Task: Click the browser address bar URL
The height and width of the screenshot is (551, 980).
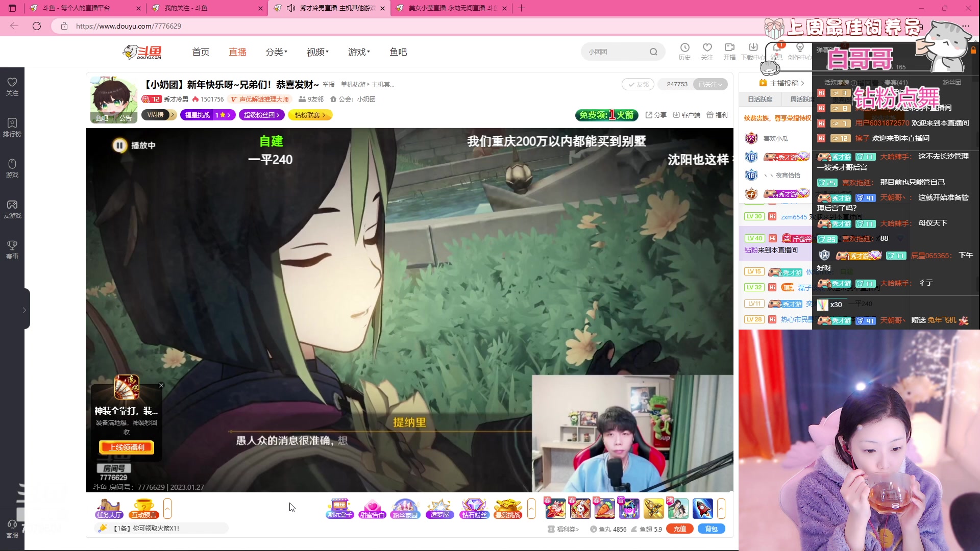Action: [x=129, y=26]
